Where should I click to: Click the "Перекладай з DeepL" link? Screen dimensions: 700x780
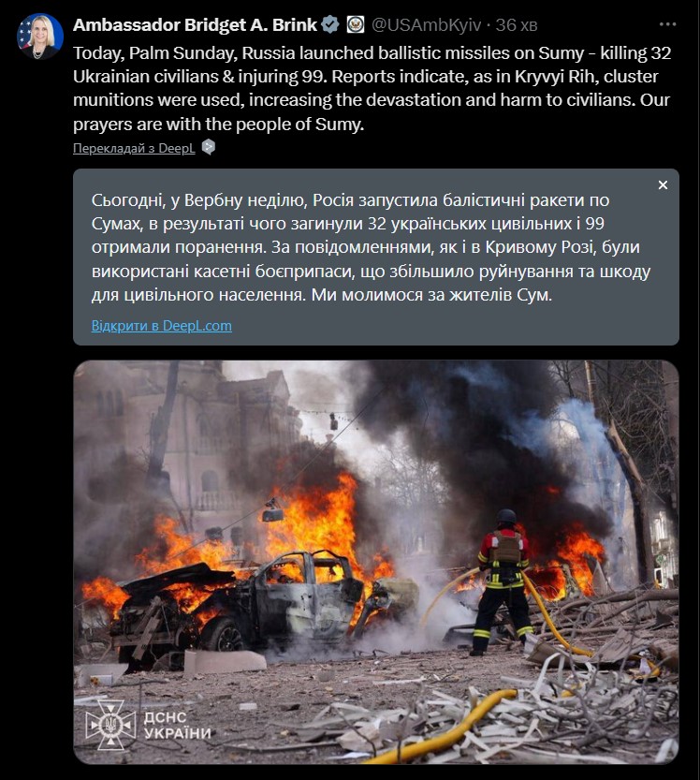(134, 148)
